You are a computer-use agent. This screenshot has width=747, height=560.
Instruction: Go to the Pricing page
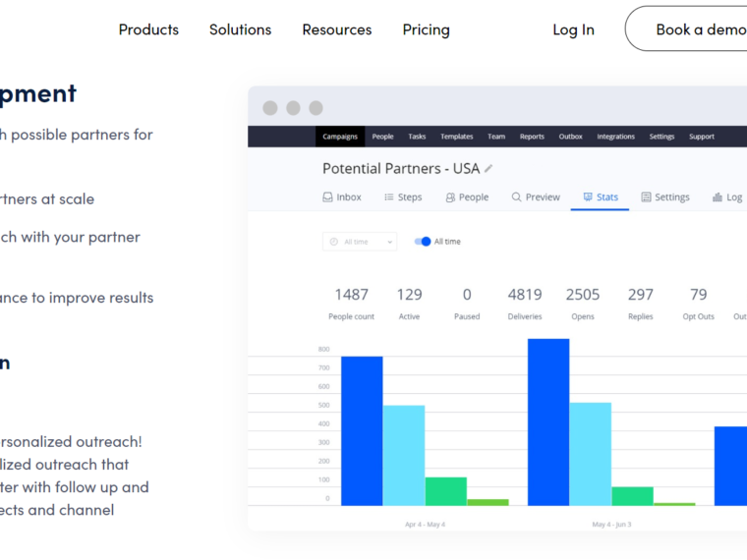(426, 30)
